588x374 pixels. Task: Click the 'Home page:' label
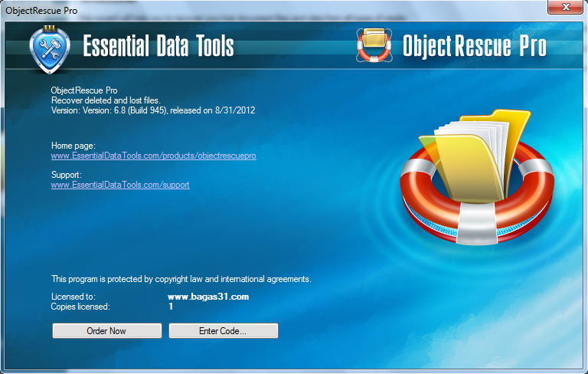point(73,146)
